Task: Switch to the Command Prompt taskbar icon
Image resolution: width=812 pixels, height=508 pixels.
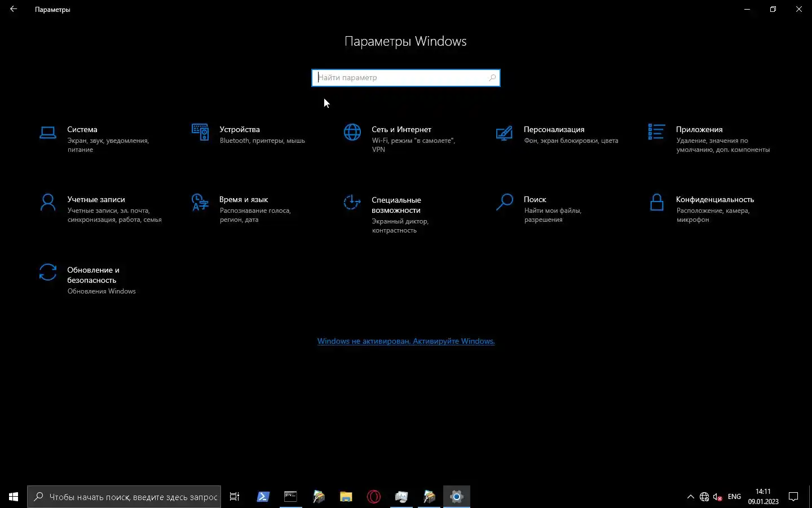Action: click(x=290, y=497)
